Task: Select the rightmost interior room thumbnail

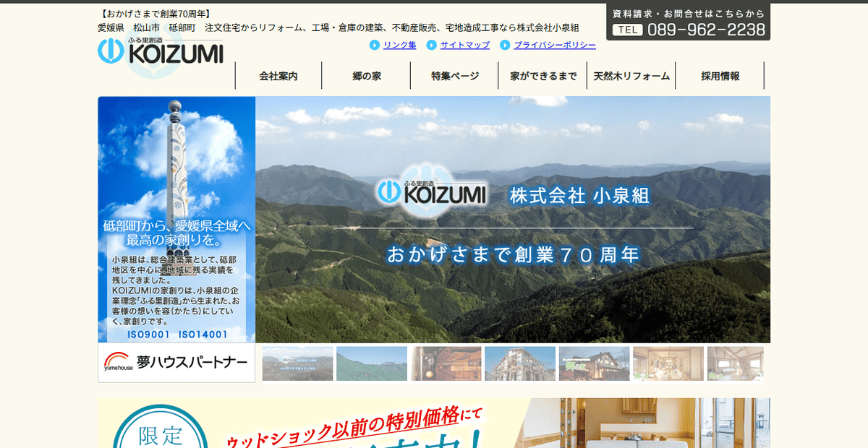Action: 736,363
